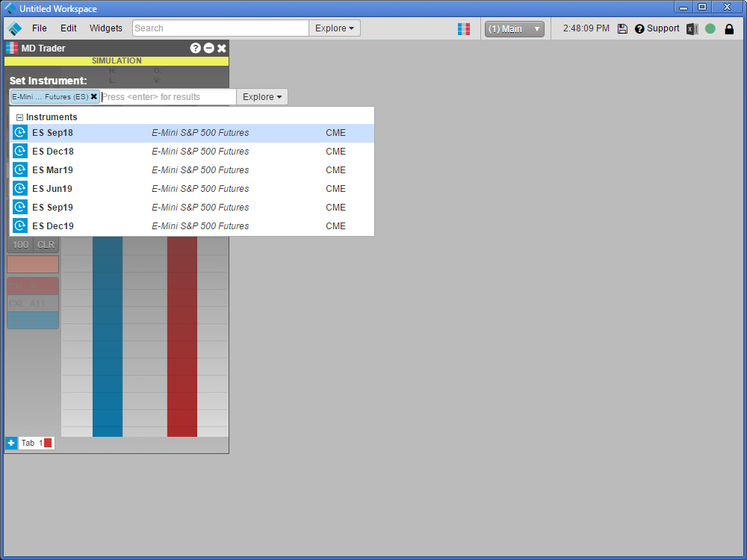Viewport: 747px width, 560px height.
Task: Click the save workspace floppy icon
Action: point(622,29)
